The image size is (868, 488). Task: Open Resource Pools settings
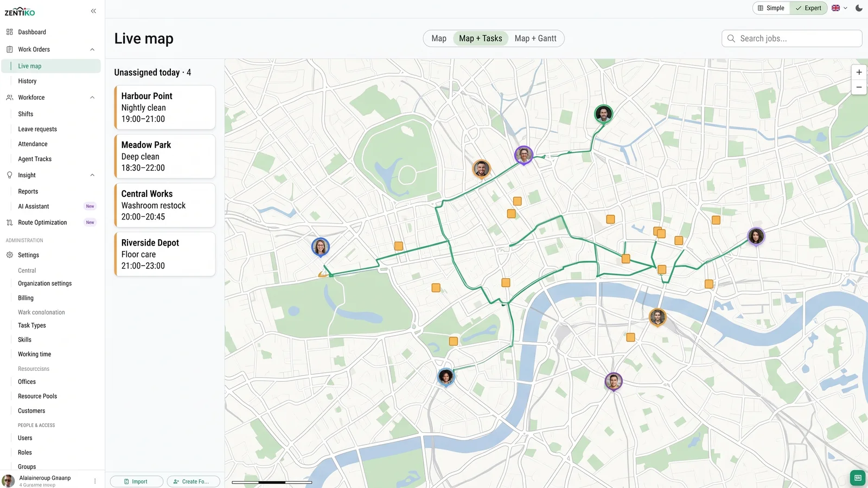tap(37, 396)
